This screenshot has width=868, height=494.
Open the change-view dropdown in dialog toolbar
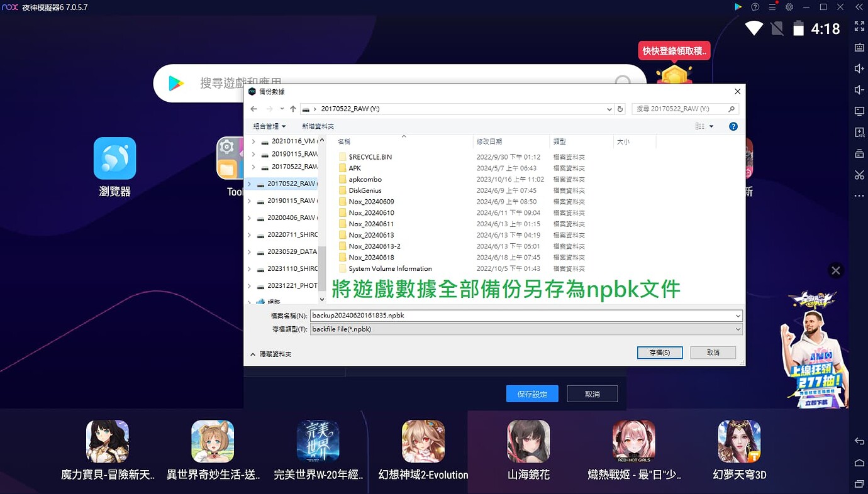pyautogui.click(x=703, y=126)
